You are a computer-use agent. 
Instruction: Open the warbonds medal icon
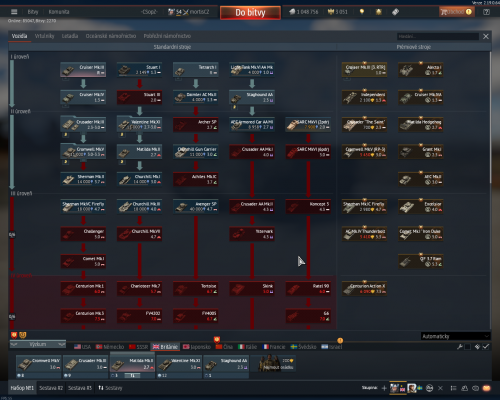(379, 12)
